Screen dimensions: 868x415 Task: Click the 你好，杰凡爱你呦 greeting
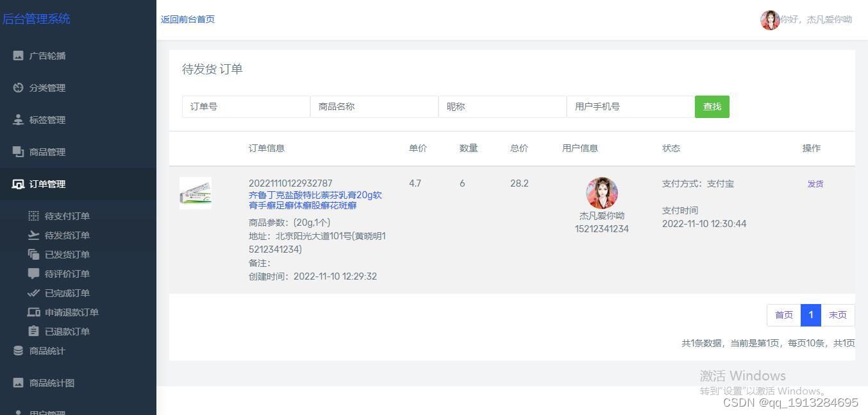(x=816, y=20)
